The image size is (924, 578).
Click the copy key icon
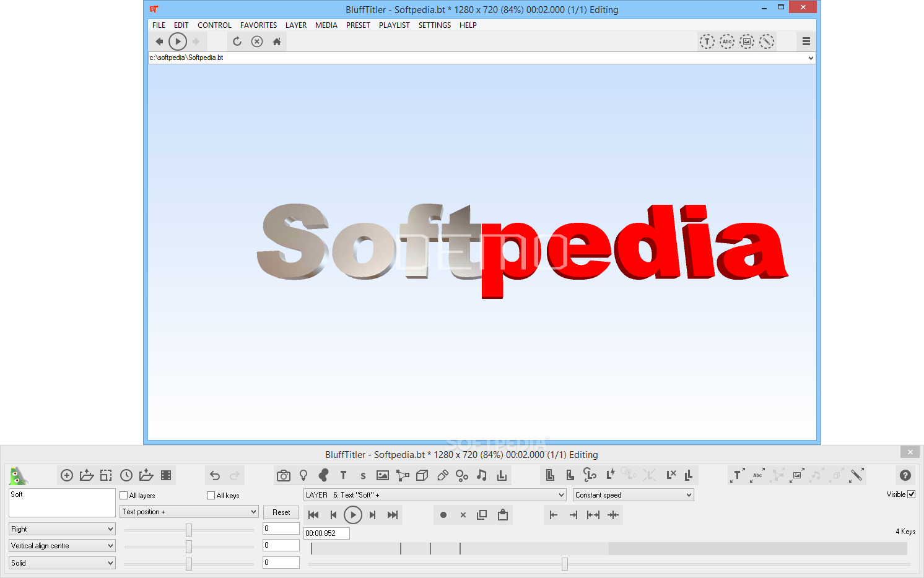482,515
